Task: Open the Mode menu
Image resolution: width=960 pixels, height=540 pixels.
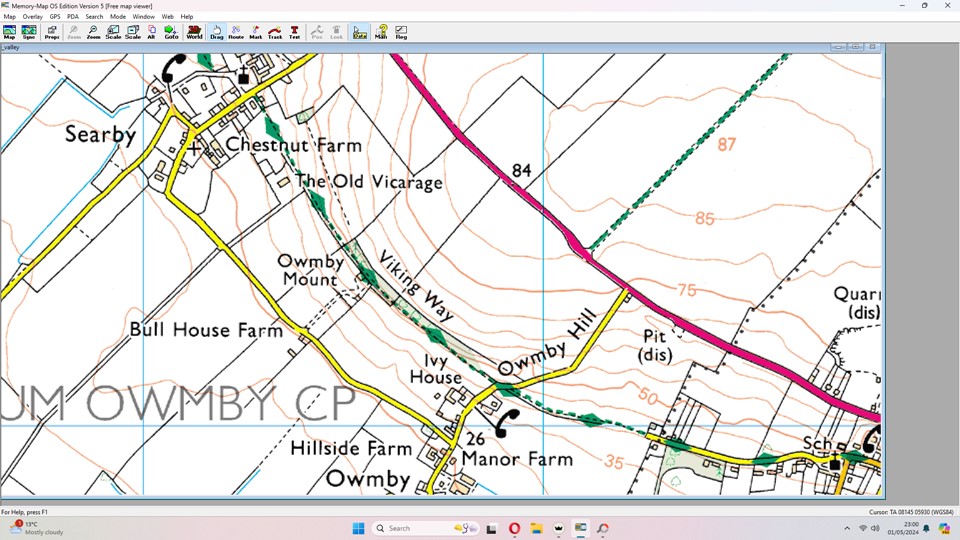Action: pos(118,17)
